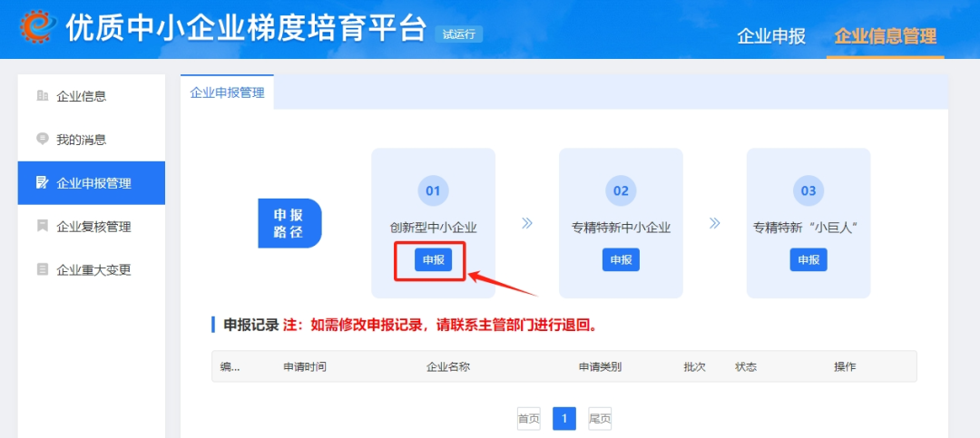Open 企业复核管理 sidebar item

(x=92, y=227)
